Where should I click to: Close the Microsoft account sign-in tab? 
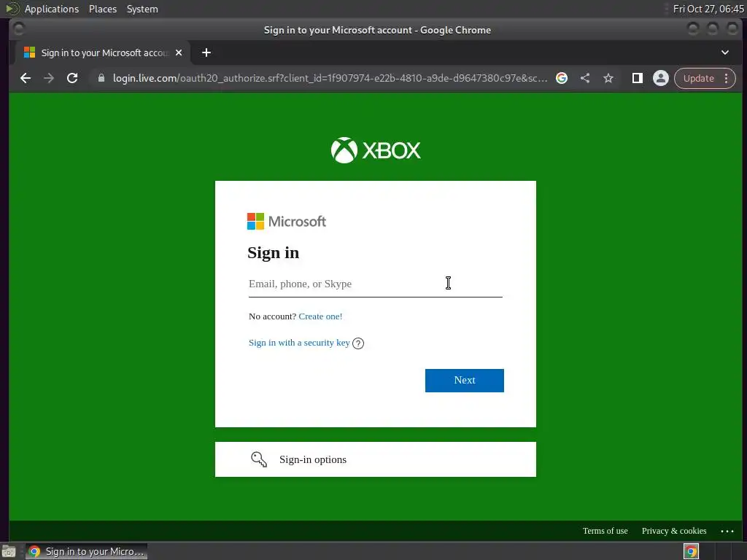[x=179, y=52]
